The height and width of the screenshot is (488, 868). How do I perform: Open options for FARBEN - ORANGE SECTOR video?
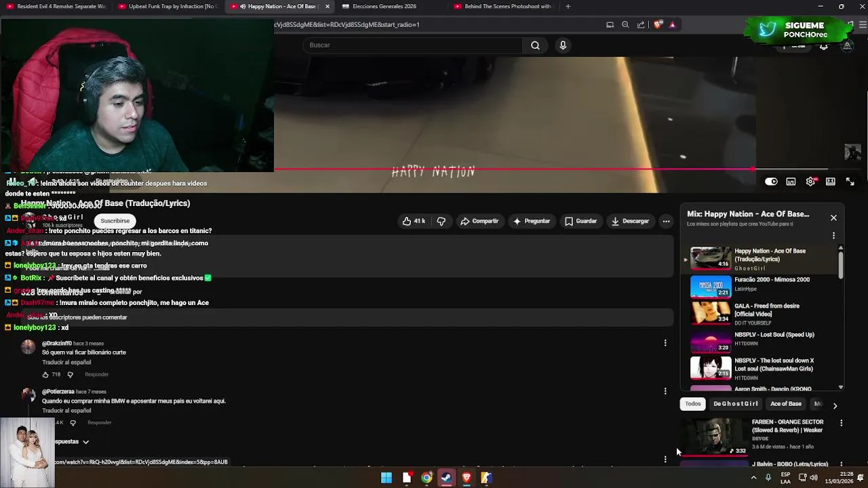tap(841, 423)
